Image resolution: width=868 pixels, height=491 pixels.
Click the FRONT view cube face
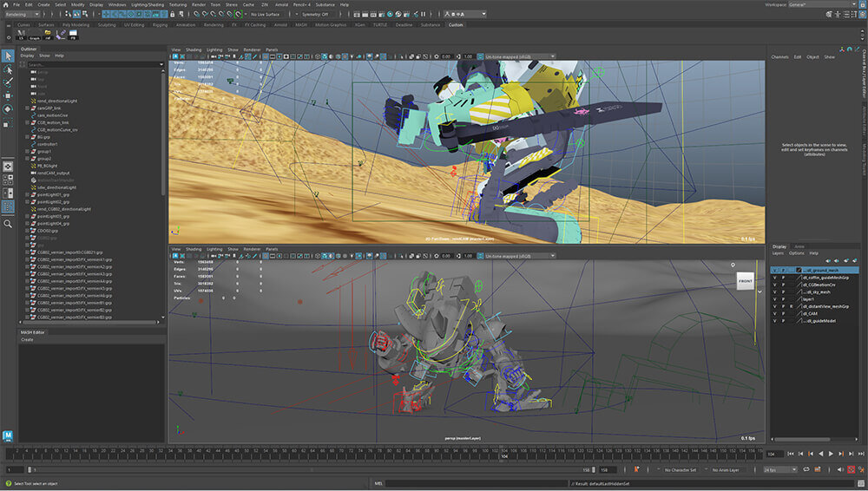pos(746,282)
